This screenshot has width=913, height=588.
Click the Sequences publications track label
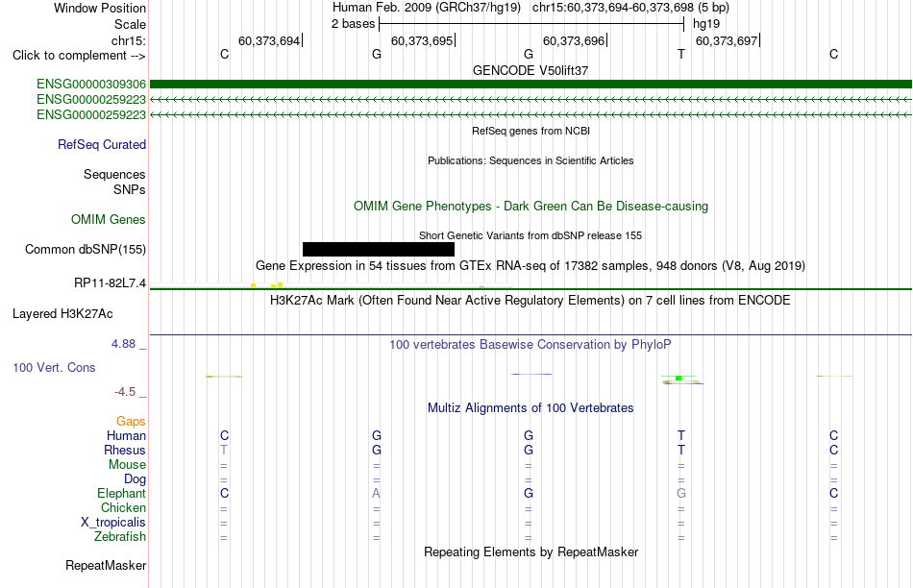[x=114, y=174]
